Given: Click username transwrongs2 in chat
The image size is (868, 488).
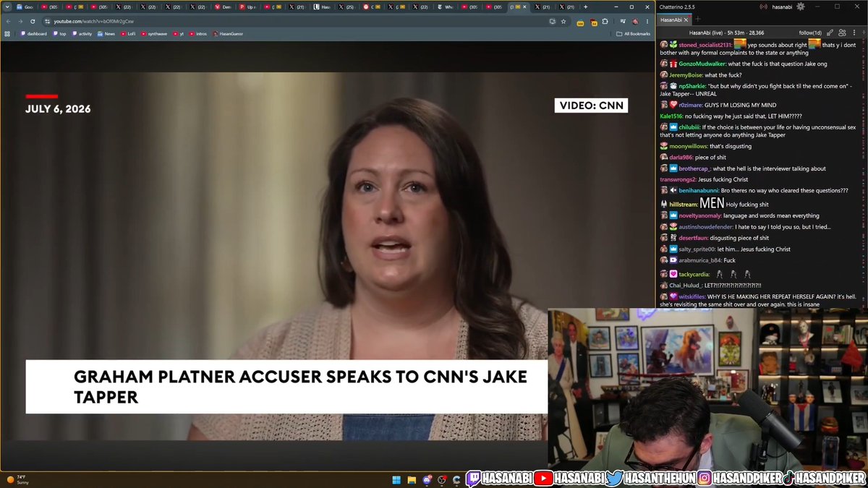Looking at the screenshot, I should click(678, 179).
